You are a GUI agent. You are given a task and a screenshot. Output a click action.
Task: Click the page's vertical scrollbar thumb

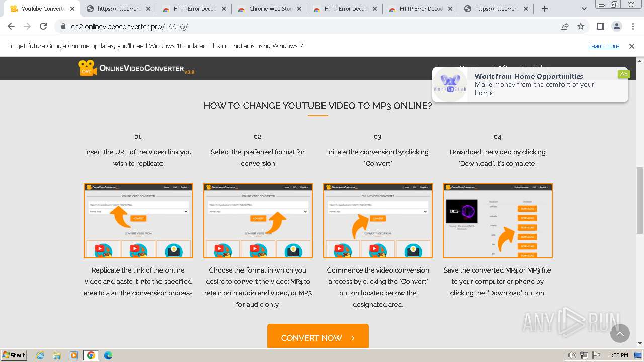[640, 201]
